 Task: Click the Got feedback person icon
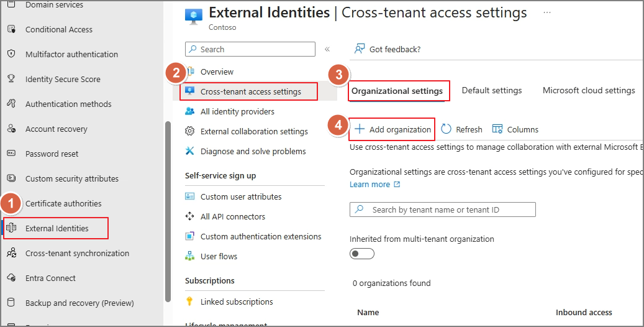360,49
